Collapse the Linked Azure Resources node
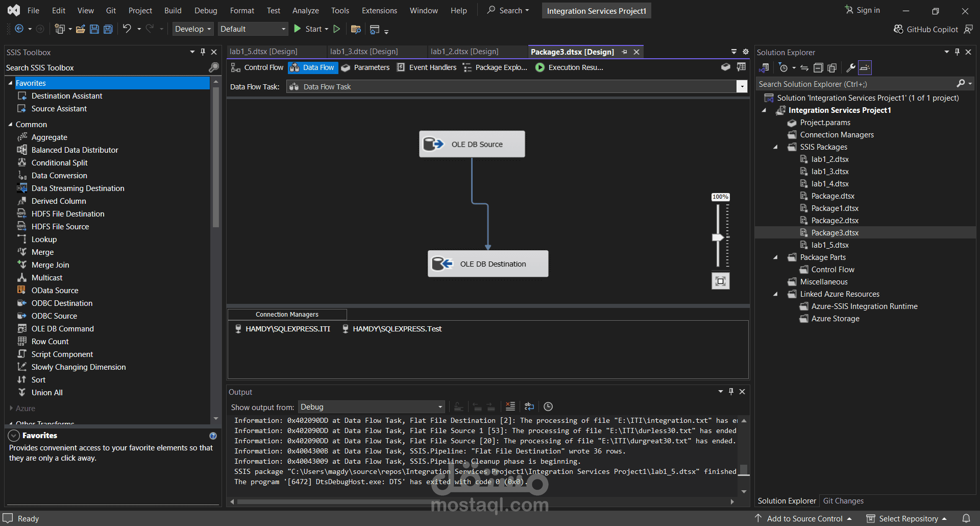This screenshot has width=980, height=526. click(776, 294)
